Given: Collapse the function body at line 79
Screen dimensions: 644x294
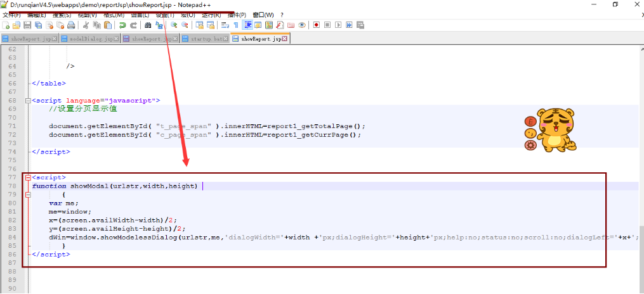Looking at the screenshot, I should pos(27,195).
